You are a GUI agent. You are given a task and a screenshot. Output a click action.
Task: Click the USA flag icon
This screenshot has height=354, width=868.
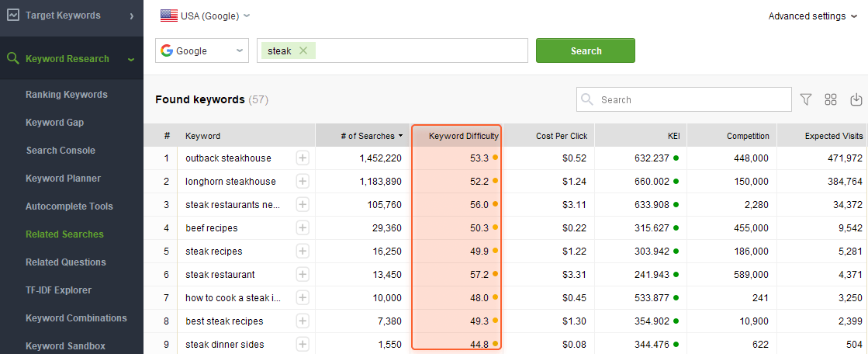(169, 16)
